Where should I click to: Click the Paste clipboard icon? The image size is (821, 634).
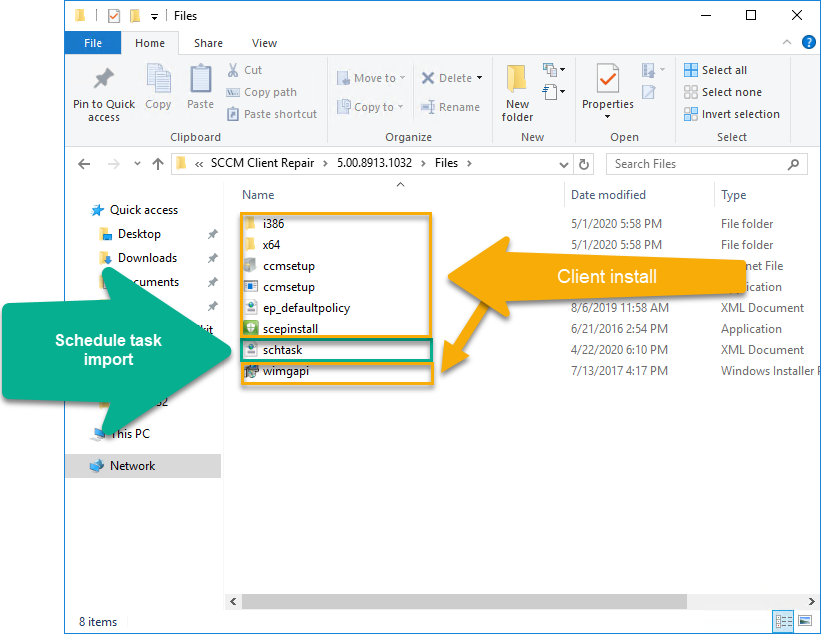201,80
